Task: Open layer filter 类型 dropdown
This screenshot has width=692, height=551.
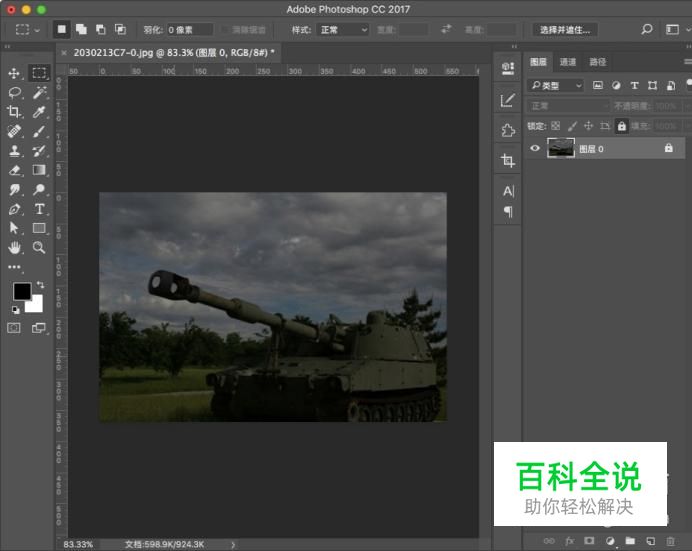Action: pos(555,85)
